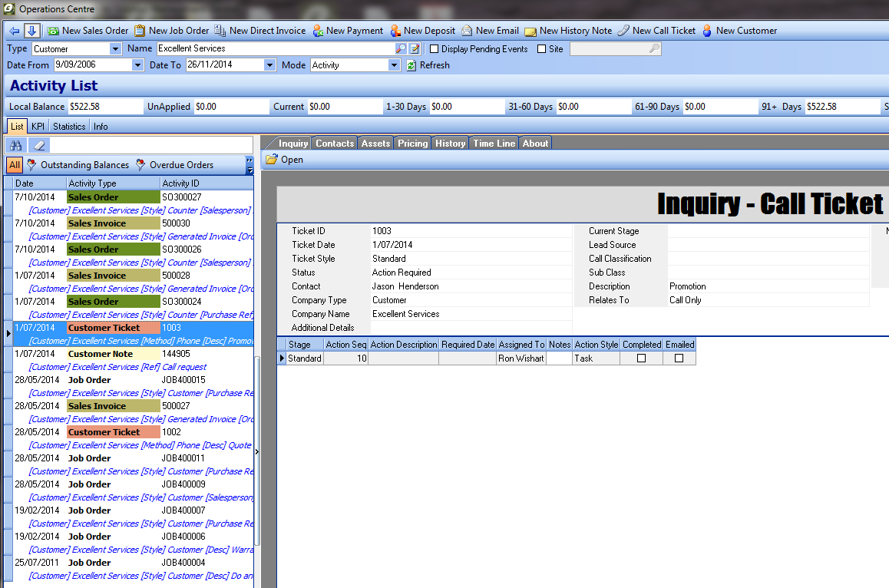
Task: Click the New Customer icon
Action: [707, 31]
